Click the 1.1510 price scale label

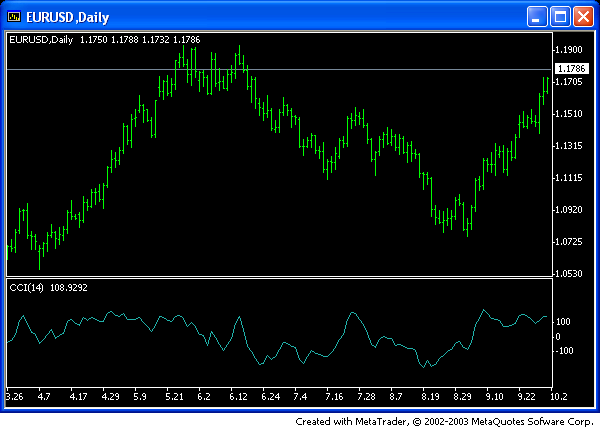click(569, 114)
